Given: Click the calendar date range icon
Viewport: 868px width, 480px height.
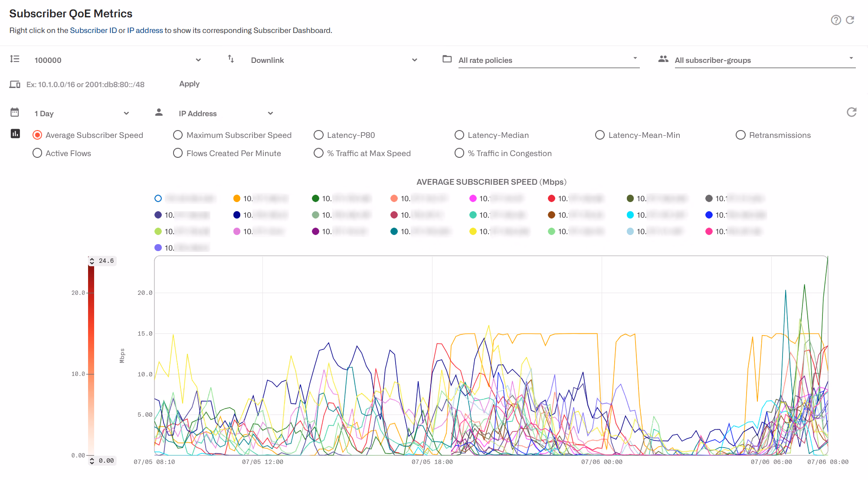Looking at the screenshot, I should [x=15, y=113].
